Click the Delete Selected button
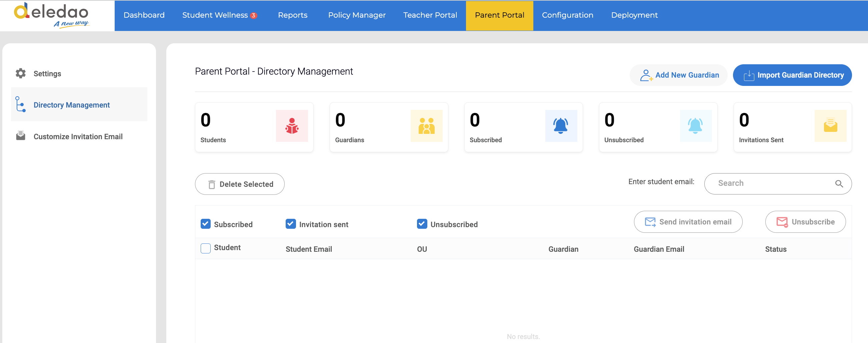Image resolution: width=868 pixels, height=343 pixels. (x=240, y=184)
